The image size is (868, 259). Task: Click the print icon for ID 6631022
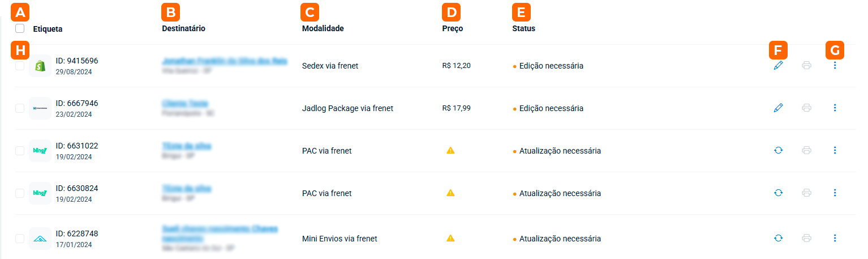807,150
